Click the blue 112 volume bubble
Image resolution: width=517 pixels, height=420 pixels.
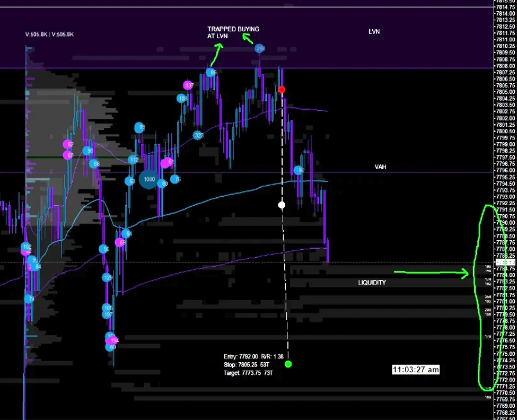pyautogui.click(x=133, y=160)
